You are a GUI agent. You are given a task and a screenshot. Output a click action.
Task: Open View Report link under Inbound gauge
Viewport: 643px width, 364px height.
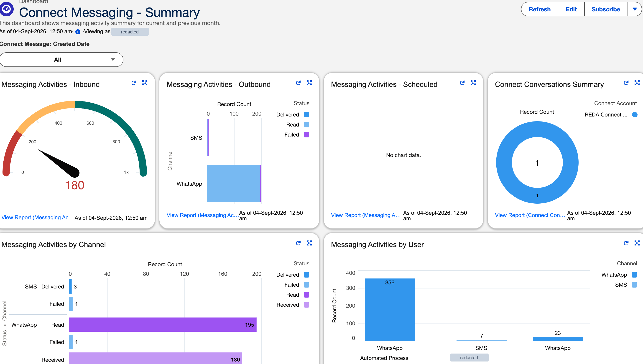point(38,217)
